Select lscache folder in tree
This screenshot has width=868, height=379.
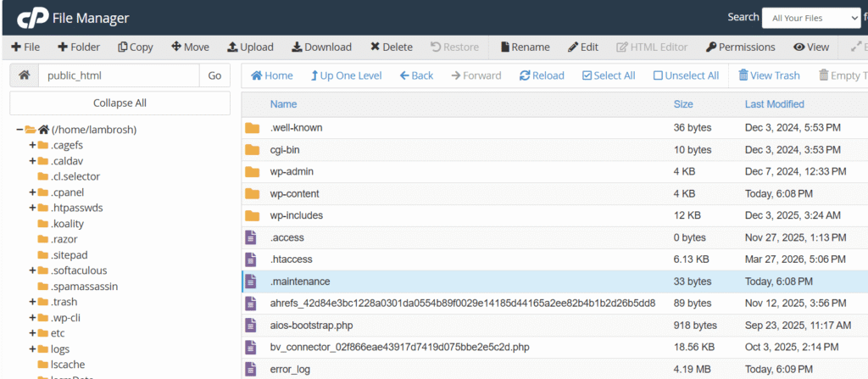pyautogui.click(x=68, y=365)
